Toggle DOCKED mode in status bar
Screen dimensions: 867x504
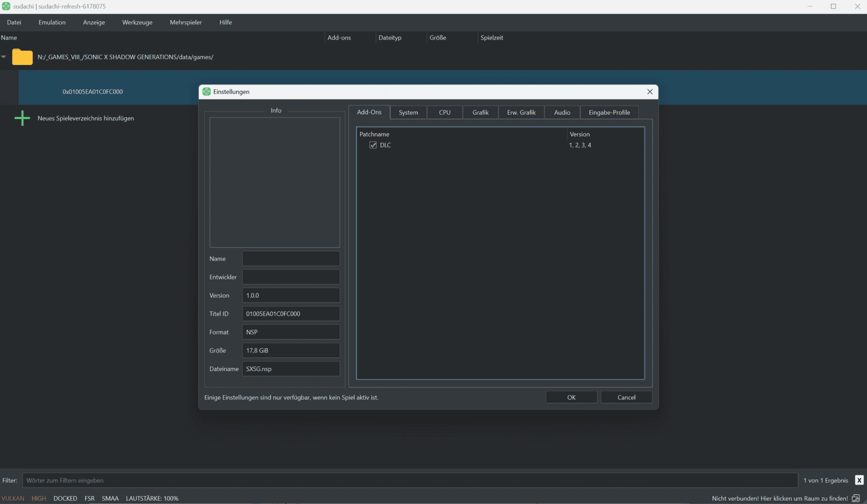pos(65,498)
